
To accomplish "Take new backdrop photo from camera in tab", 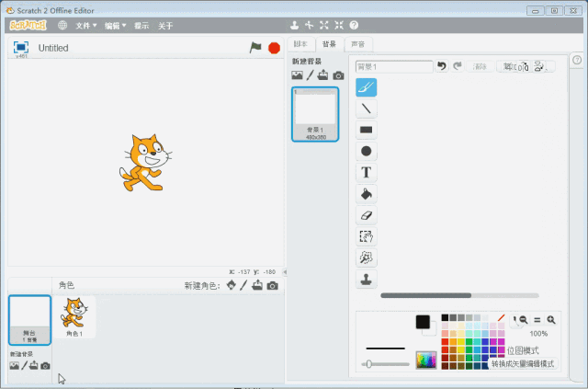I will click(338, 75).
